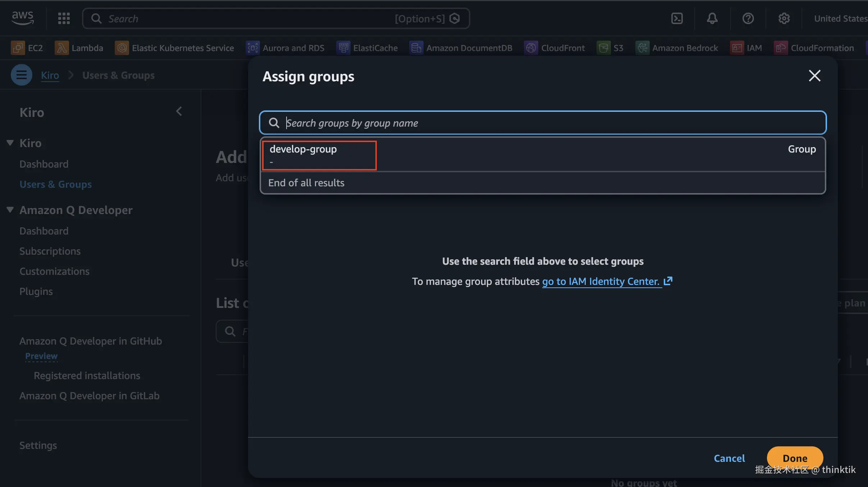Image resolution: width=868 pixels, height=487 pixels.
Task: Collapse the Amazon Q Developer section
Action: pos(10,210)
